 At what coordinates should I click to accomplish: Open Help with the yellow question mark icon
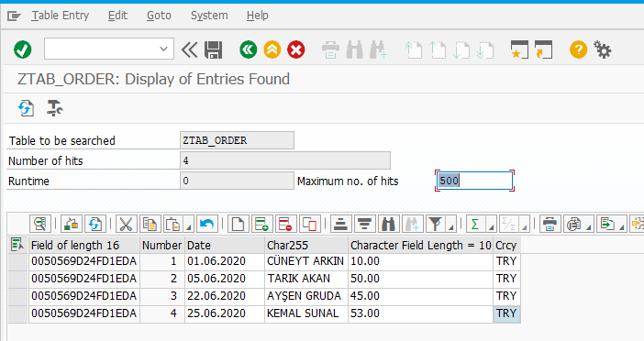coord(578,49)
